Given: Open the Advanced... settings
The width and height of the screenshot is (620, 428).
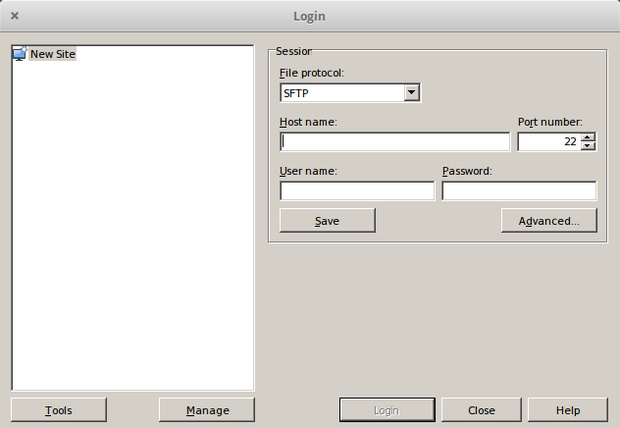Looking at the screenshot, I should [x=548, y=221].
